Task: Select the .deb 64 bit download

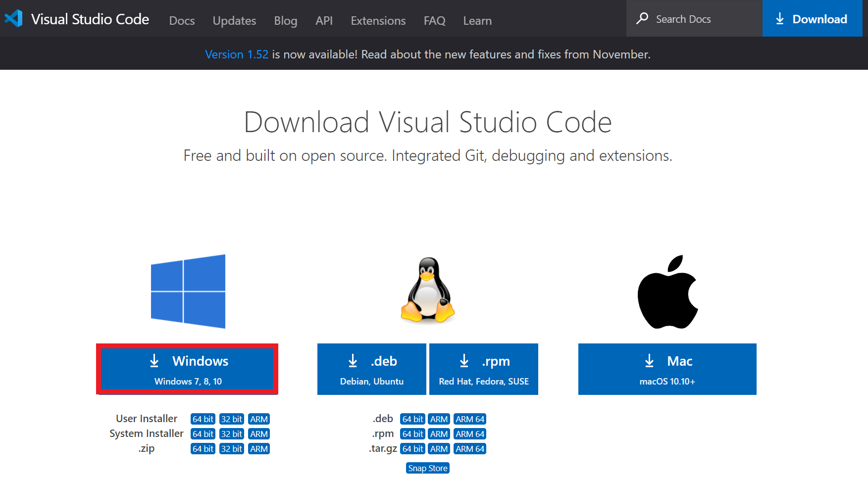Action: pyautogui.click(x=412, y=419)
